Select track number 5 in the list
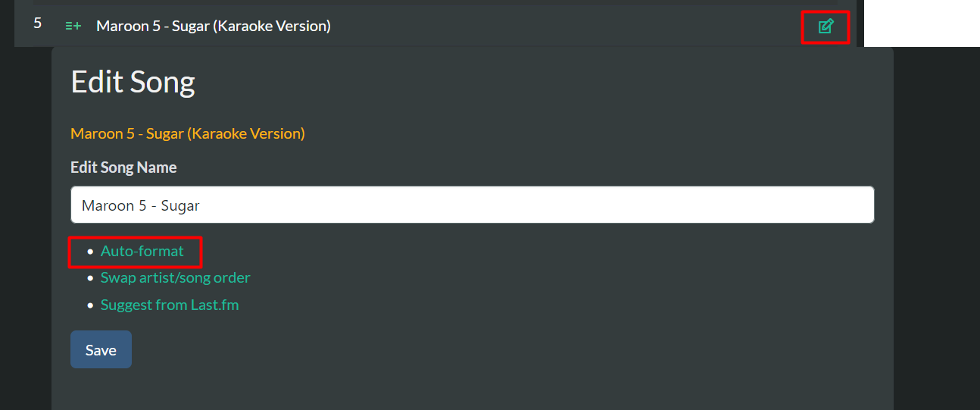 37,23
